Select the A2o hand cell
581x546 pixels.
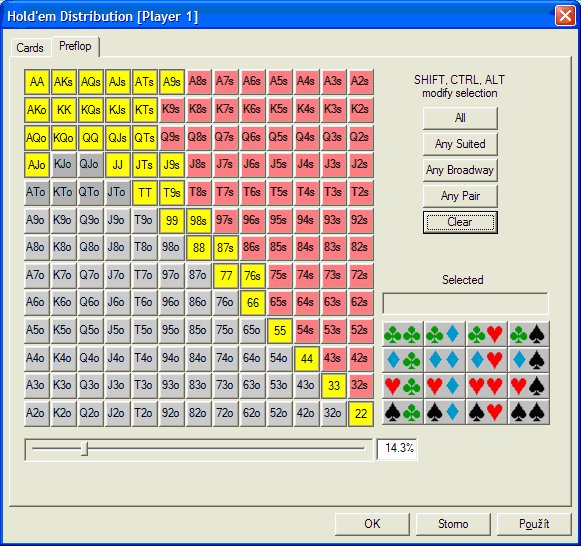pyautogui.click(x=37, y=413)
